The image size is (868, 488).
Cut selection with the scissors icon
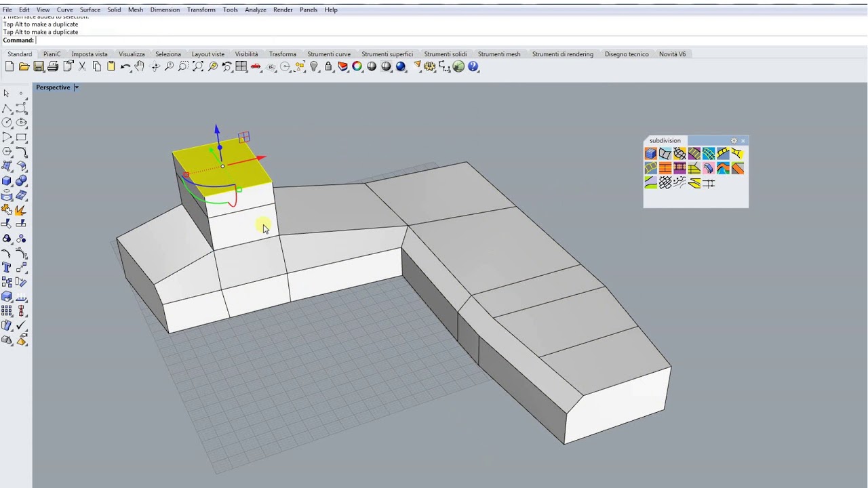[82, 66]
